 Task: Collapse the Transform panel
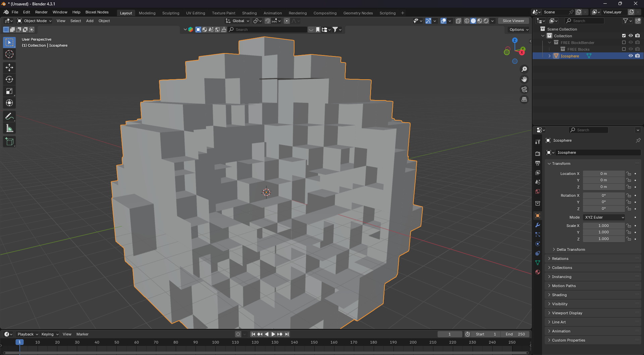(x=561, y=164)
